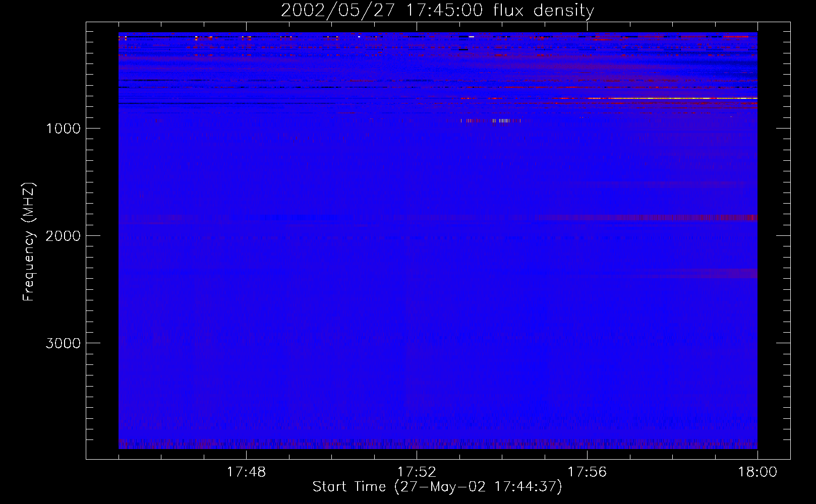Select the 2000 frequency tick label
The height and width of the screenshot is (504, 816).
pyautogui.click(x=63, y=236)
